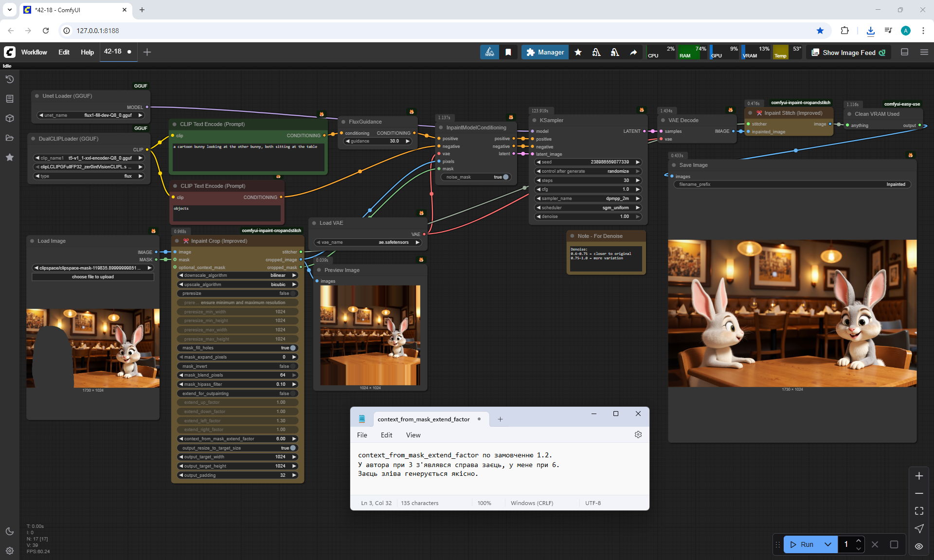Open Notepad settings gear icon

point(638,434)
